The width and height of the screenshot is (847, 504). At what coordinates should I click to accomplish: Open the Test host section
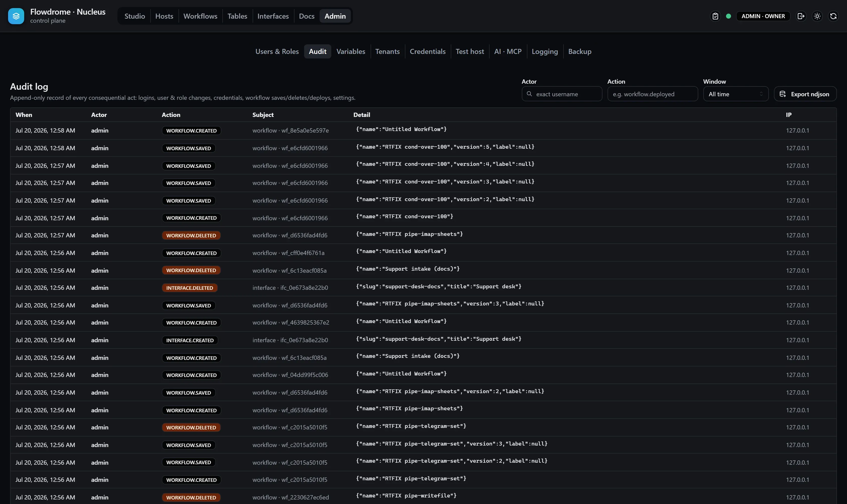470,51
